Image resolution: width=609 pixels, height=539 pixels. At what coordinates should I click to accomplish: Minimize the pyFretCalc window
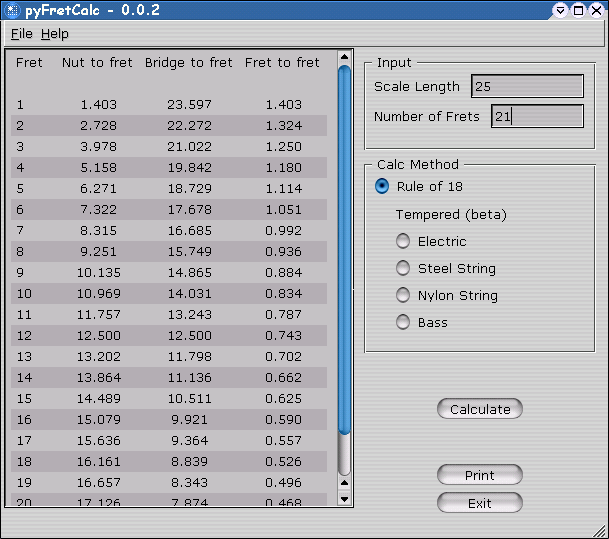click(562, 10)
